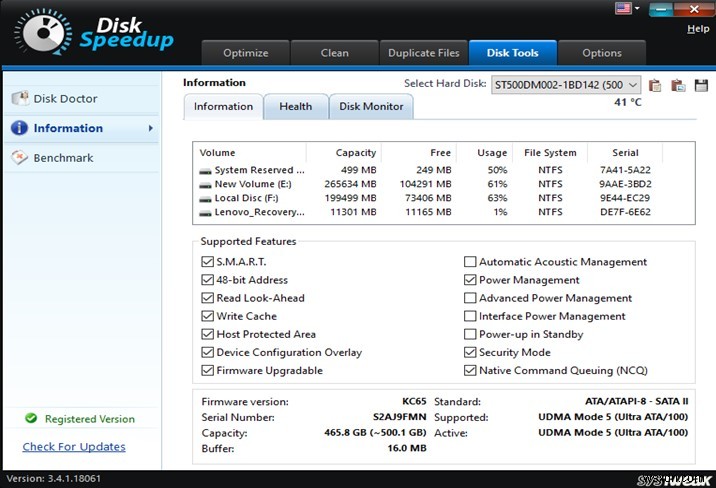Enable Power-up in Standby checkbox
The image size is (716, 488).
point(470,334)
